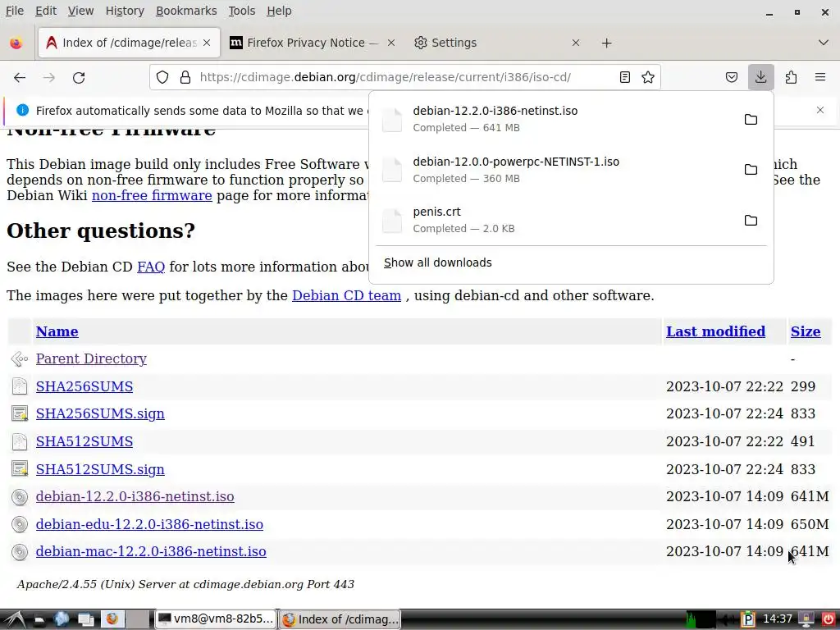Image resolution: width=840 pixels, height=630 pixels.
Task: Sort listing by Last modified
Action: [715, 331]
